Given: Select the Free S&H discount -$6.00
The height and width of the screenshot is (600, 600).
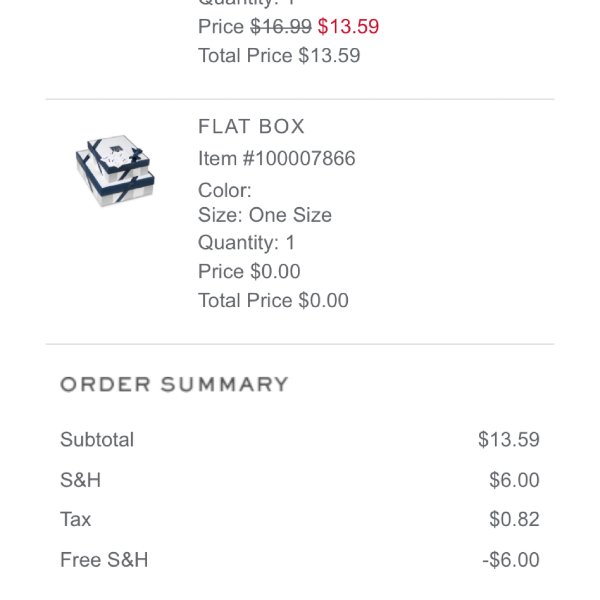Looking at the screenshot, I should tap(511, 560).
